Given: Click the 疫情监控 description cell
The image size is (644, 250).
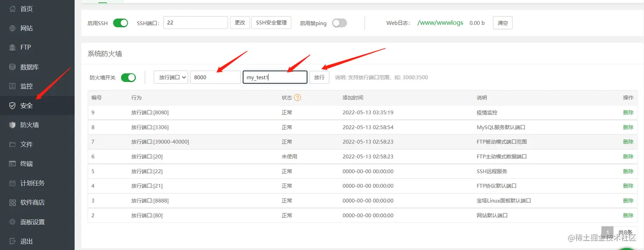Looking at the screenshot, I should pyautogui.click(x=487, y=113).
